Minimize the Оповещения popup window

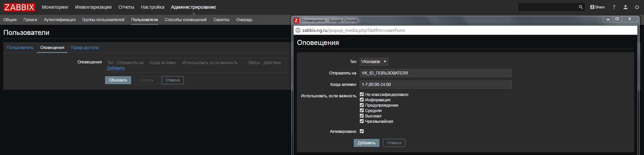[x=608, y=19]
